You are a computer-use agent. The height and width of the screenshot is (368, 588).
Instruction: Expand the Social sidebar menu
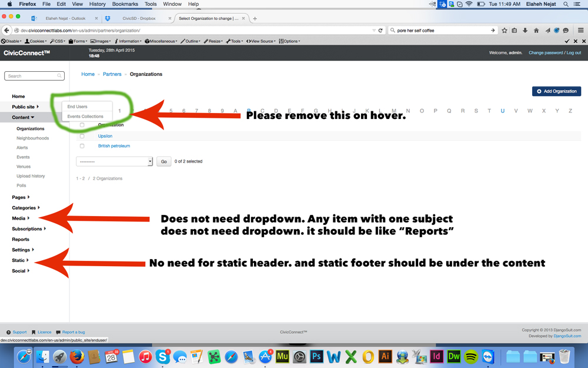[21, 271]
